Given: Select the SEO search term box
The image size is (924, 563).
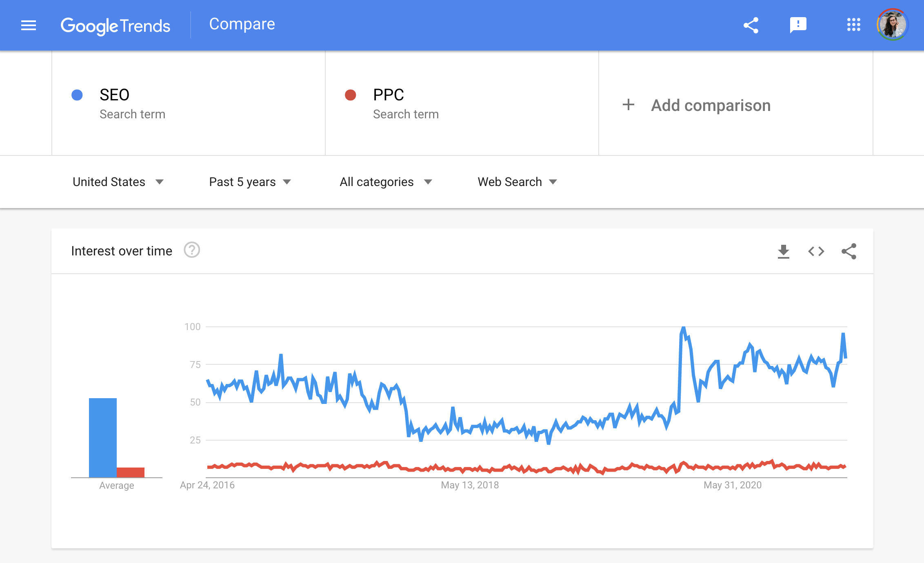Looking at the screenshot, I should pos(189,103).
